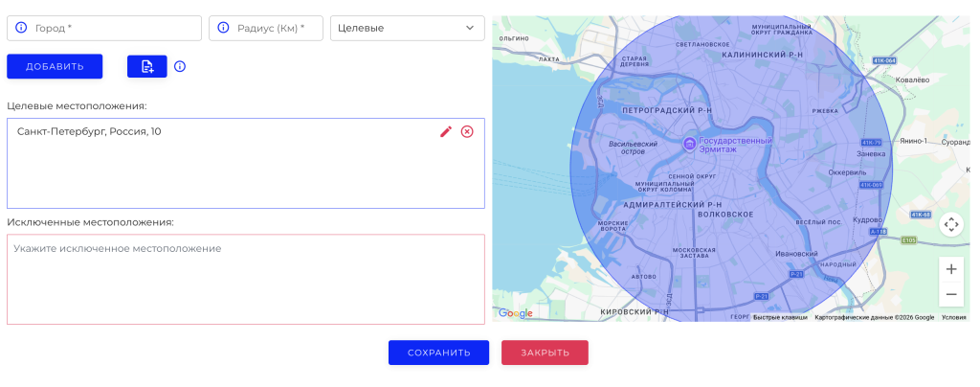This screenshot has width=980, height=387.
Task: Remove Санкт-Петербург location with red X icon
Action: pyautogui.click(x=467, y=131)
